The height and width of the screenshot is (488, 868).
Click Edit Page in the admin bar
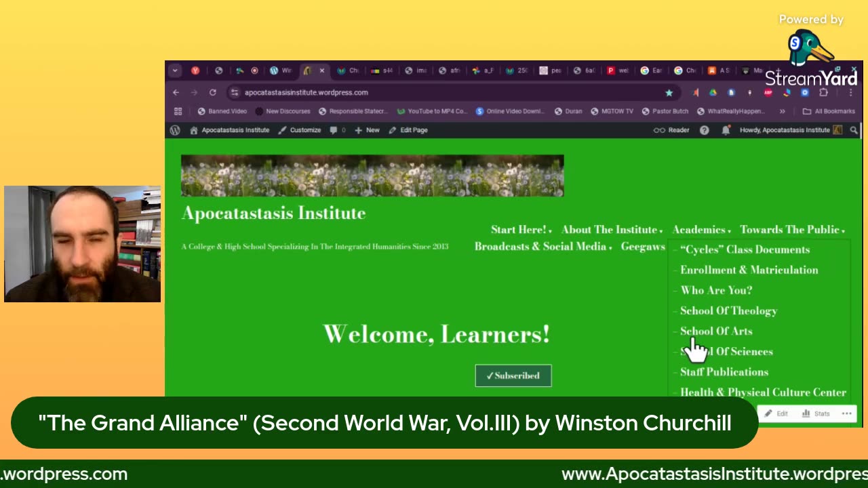(408, 130)
